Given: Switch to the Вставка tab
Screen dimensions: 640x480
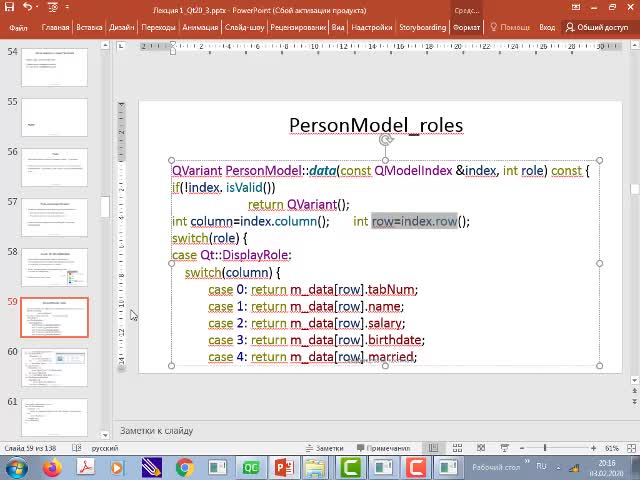Looking at the screenshot, I should (89, 27).
